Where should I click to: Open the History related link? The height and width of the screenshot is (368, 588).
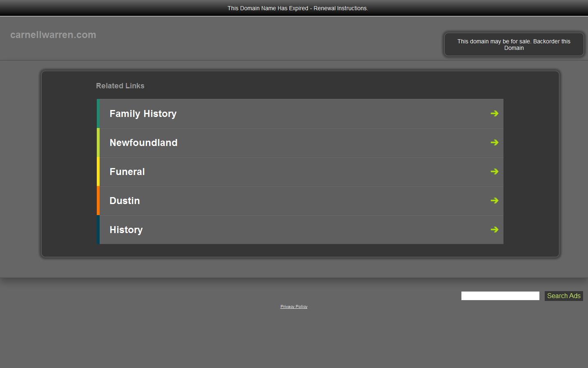tap(126, 230)
